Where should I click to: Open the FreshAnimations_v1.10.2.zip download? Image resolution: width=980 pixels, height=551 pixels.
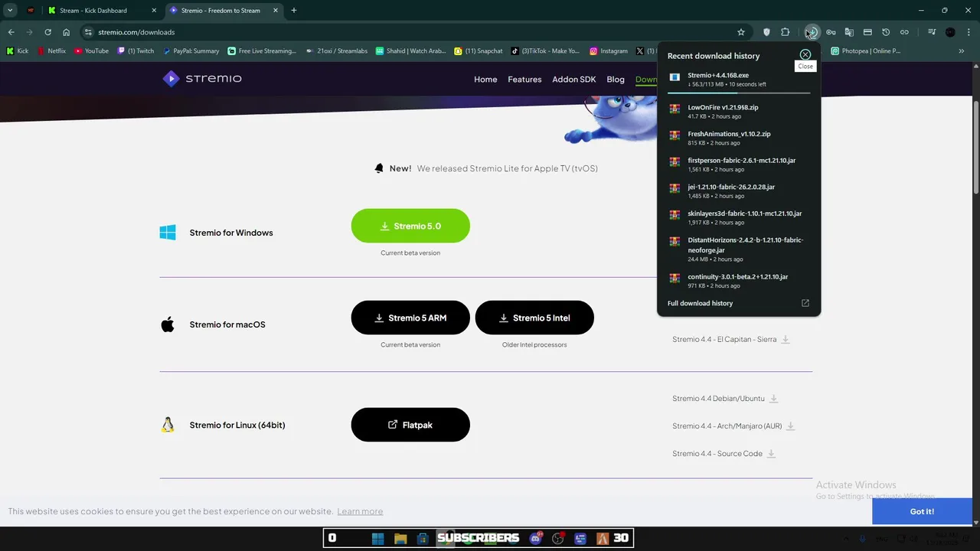pos(739,138)
